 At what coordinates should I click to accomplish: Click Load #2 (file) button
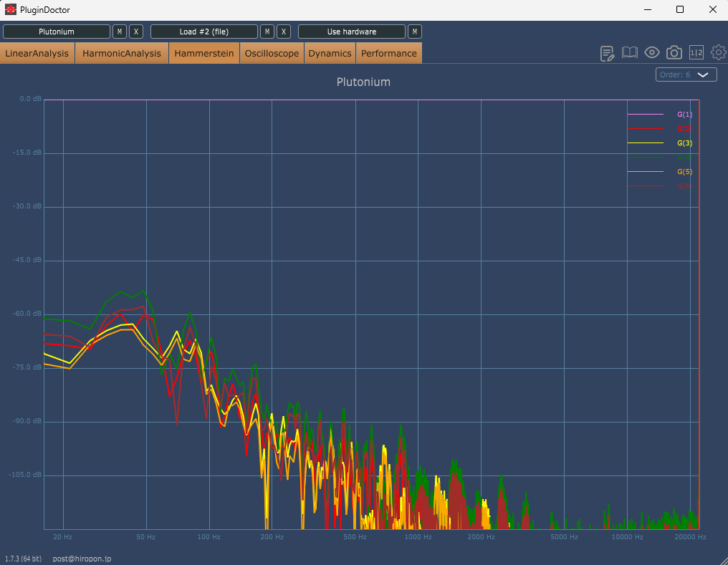pyautogui.click(x=203, y=32)
